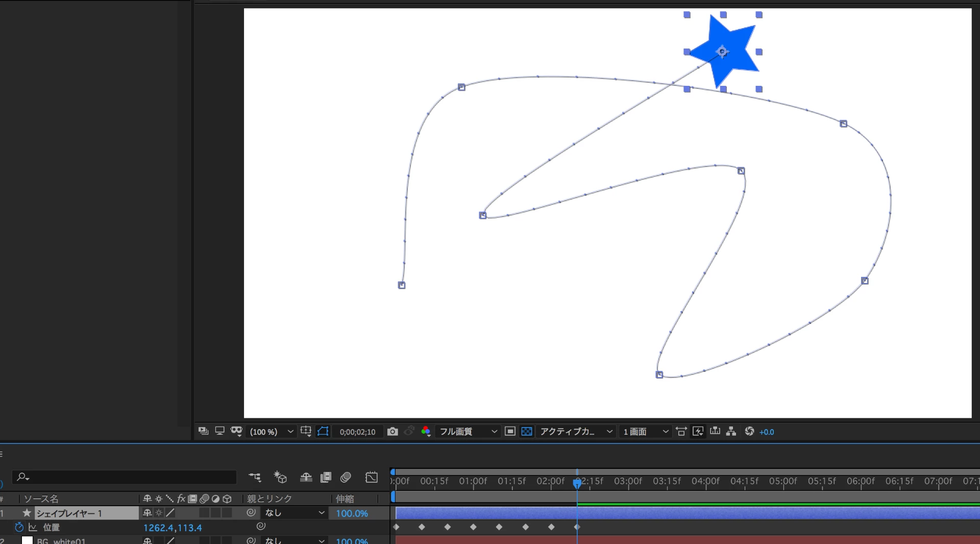Click exposure value +0.0
The image size is (980, 544).
(767, 432)
